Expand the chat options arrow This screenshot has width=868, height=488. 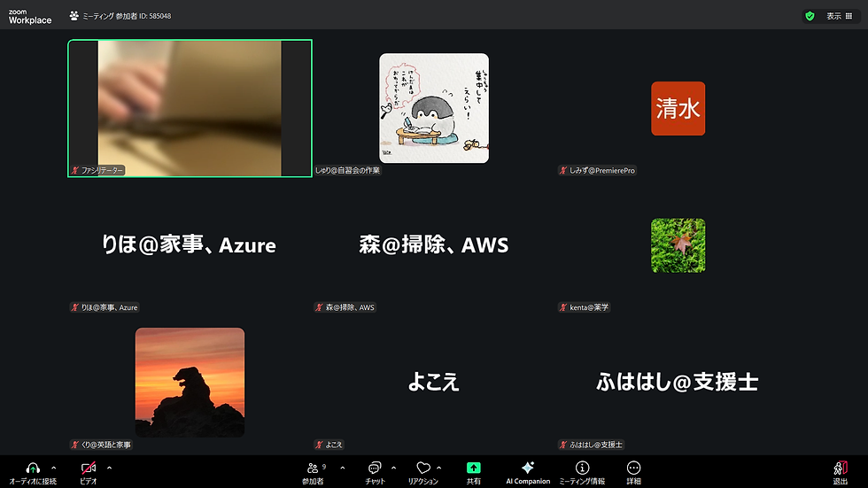point(393,469)
